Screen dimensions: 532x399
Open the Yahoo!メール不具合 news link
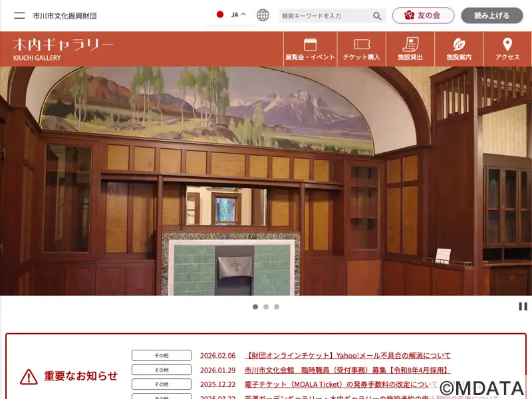(x=348, y=356)
